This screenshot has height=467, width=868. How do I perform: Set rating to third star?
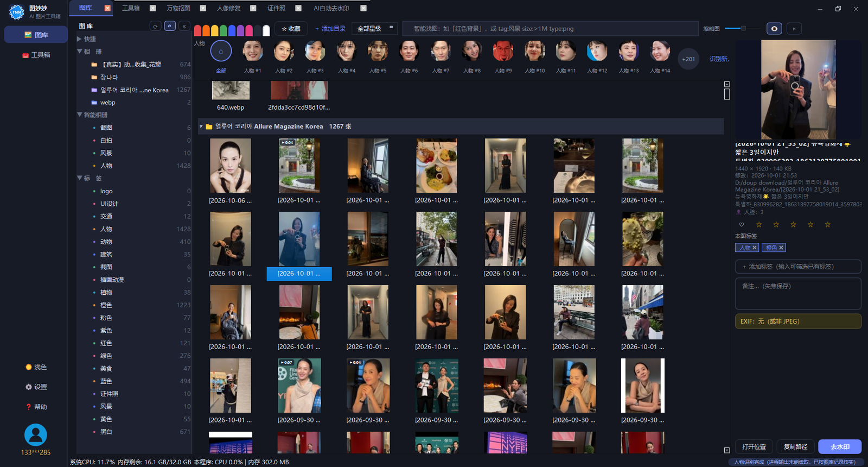click(793, 225)
